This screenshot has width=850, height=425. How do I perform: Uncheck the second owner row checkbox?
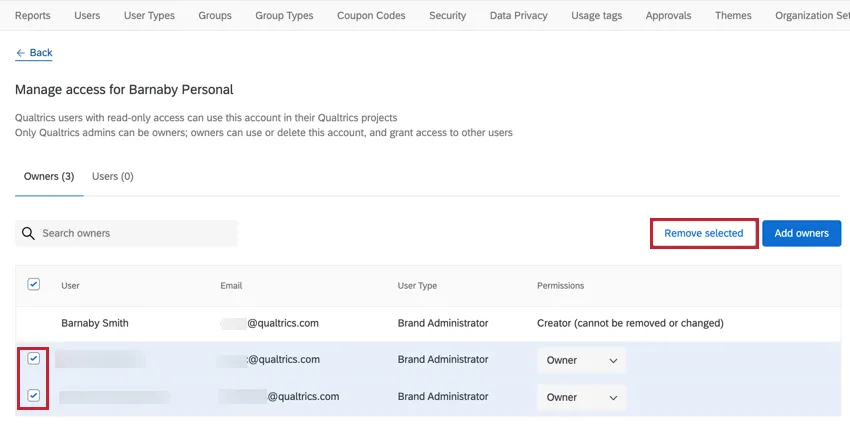click(33, 358)
